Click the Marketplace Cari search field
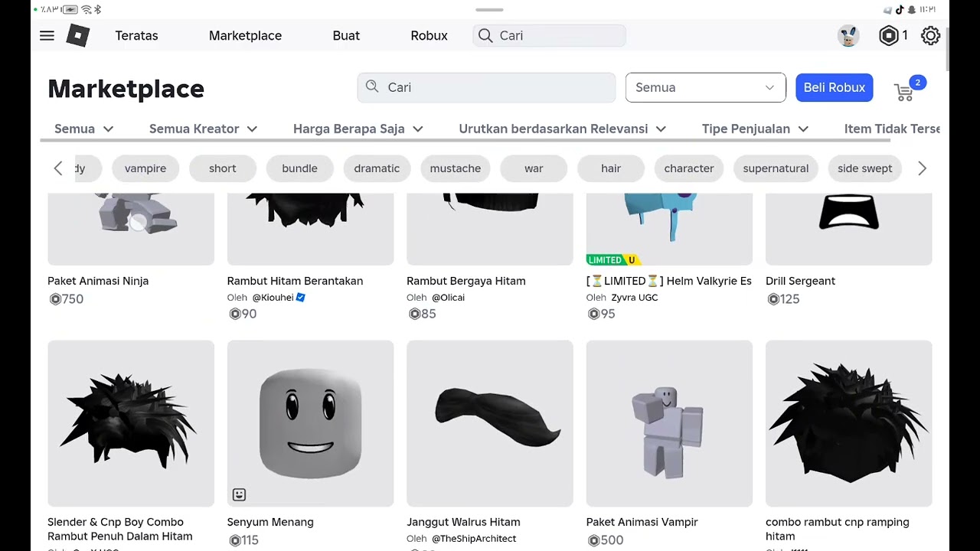This screenshot has height=551, width=980. click(x=487, y=87)
